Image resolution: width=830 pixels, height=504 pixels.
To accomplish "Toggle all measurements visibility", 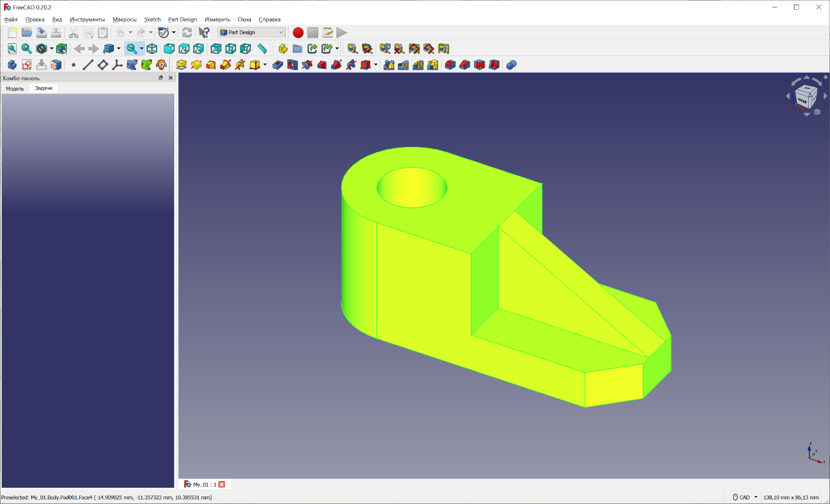I will point(414,48).
